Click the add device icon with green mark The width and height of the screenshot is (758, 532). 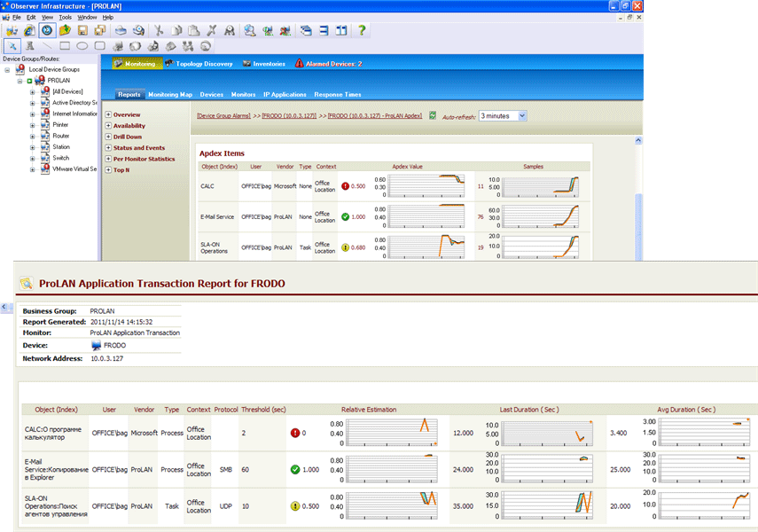(268, 30)
